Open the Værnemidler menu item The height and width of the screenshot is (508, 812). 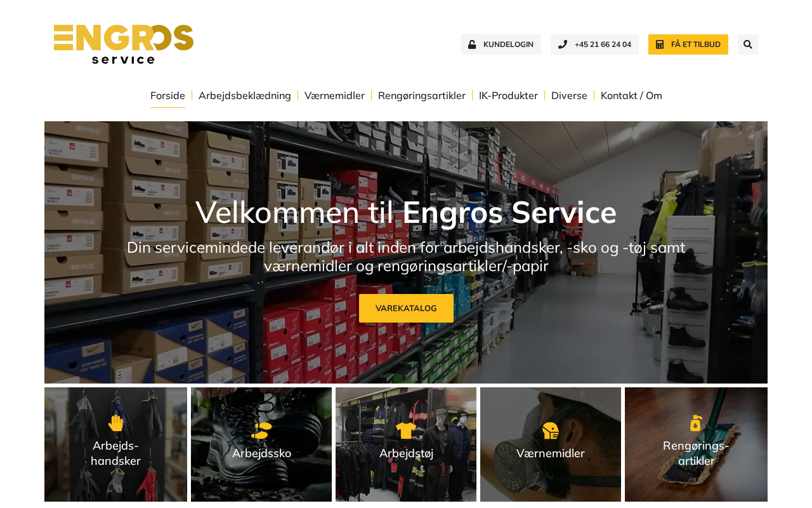[x=334, y=95]
